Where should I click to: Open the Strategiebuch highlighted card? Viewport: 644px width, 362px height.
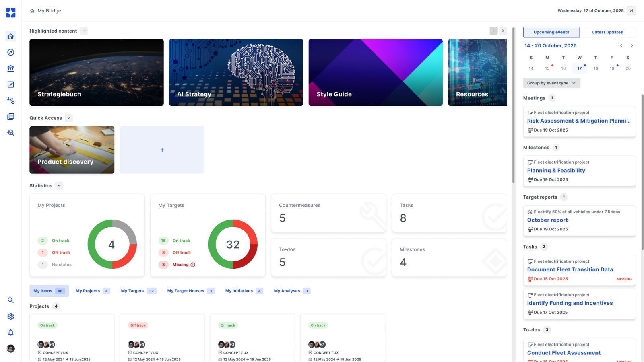[97, 72]
